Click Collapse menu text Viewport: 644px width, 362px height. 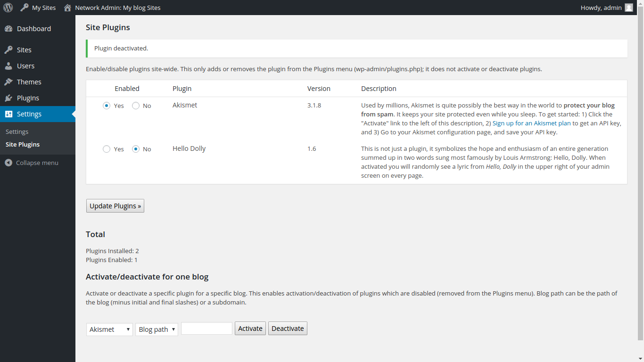tap(37, 163)
